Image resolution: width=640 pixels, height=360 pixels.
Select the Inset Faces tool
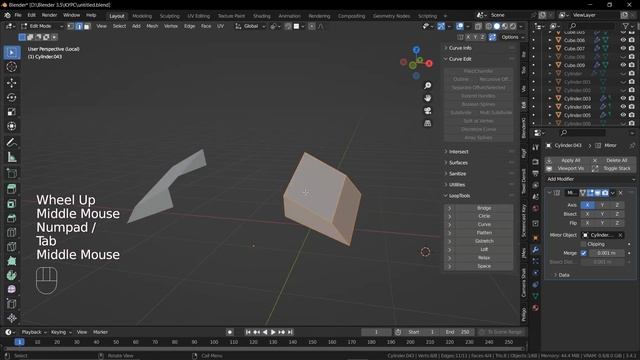tap(11, 204)
